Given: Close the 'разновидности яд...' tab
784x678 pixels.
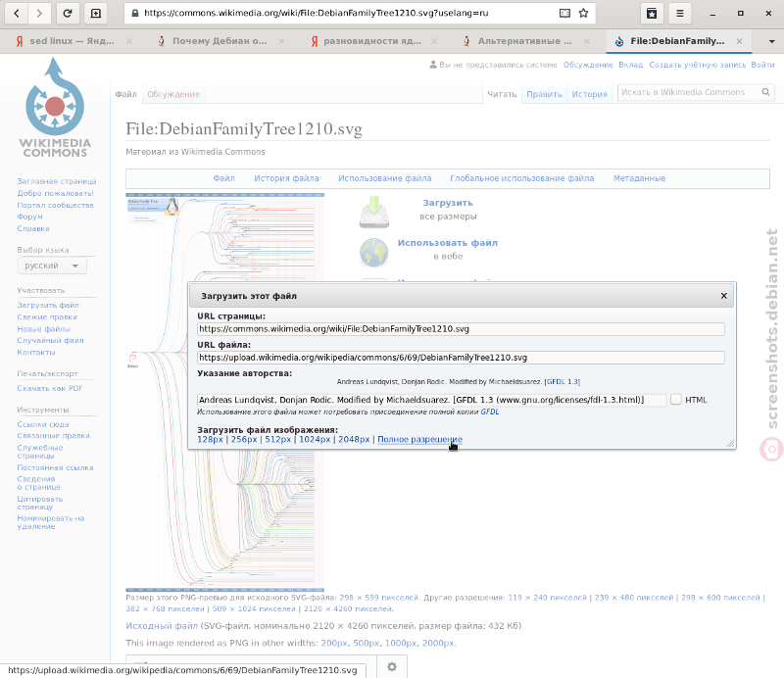Looking at the screenshot, I should (434, 41).
